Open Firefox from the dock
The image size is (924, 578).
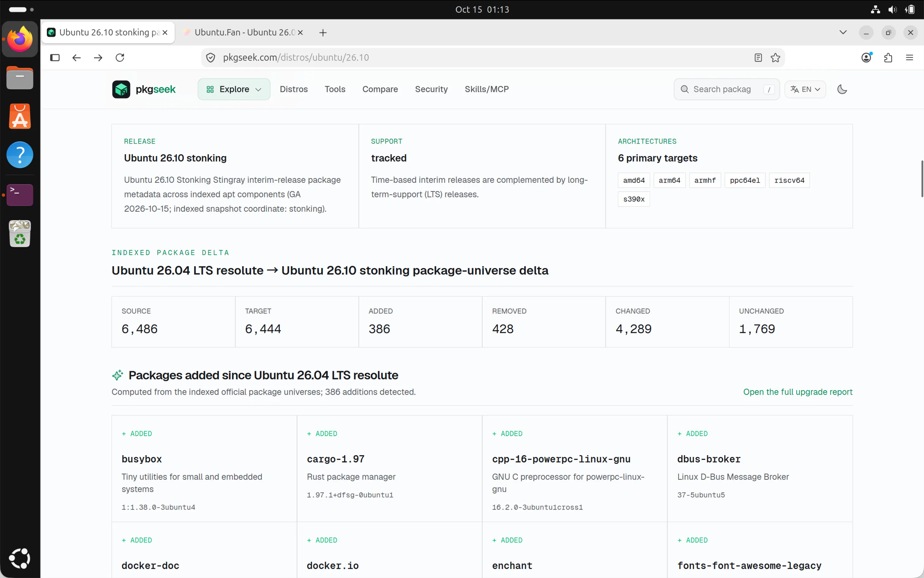(20, 39)
